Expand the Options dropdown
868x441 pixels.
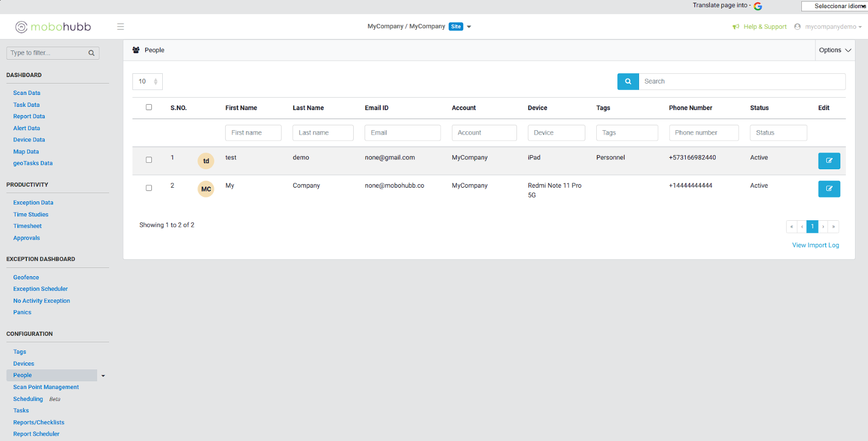coord(834,50)
